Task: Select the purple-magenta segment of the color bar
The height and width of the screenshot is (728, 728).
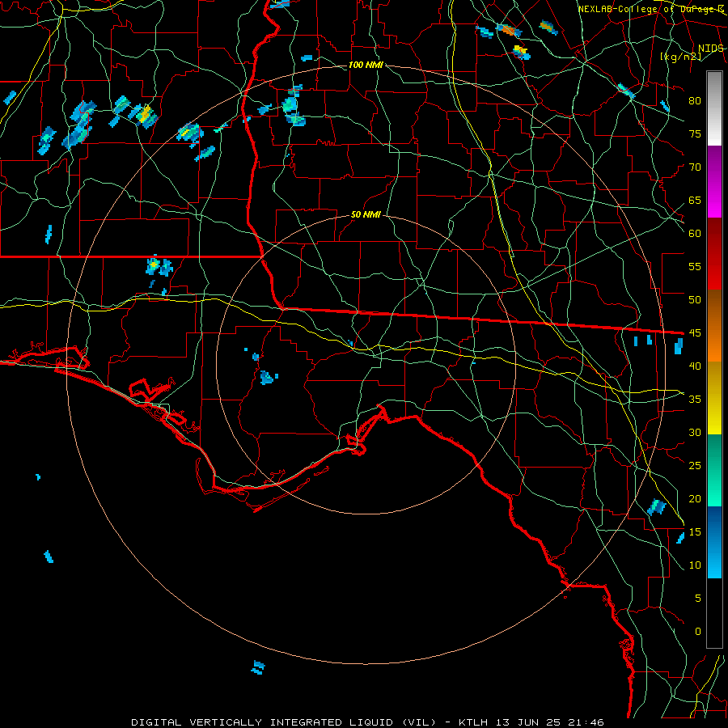Action: 714,181
